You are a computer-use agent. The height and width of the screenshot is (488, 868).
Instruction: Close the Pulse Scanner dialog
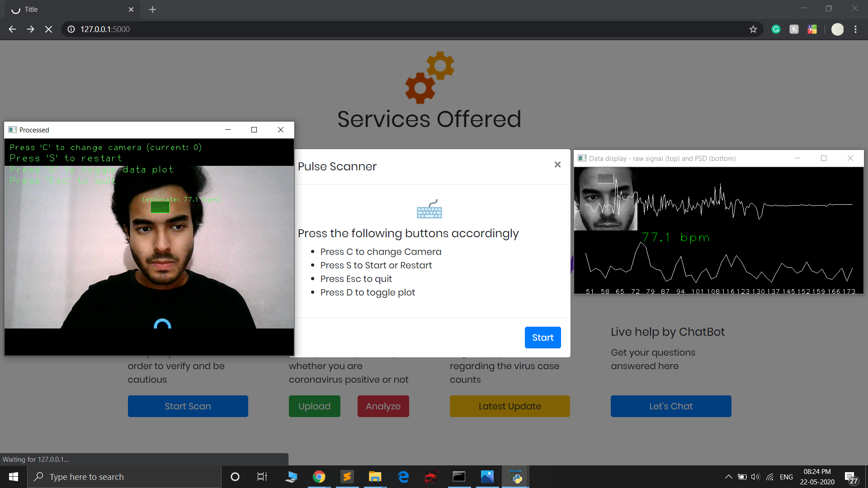pos(557,164)
